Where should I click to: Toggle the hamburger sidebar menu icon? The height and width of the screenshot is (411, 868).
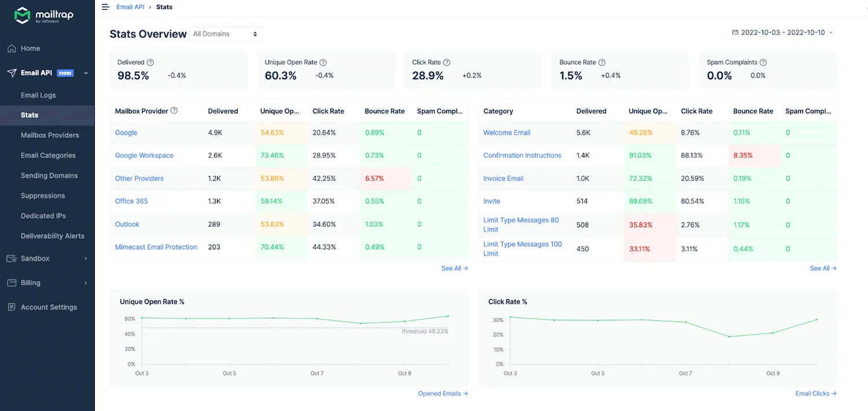click(105, 7)
